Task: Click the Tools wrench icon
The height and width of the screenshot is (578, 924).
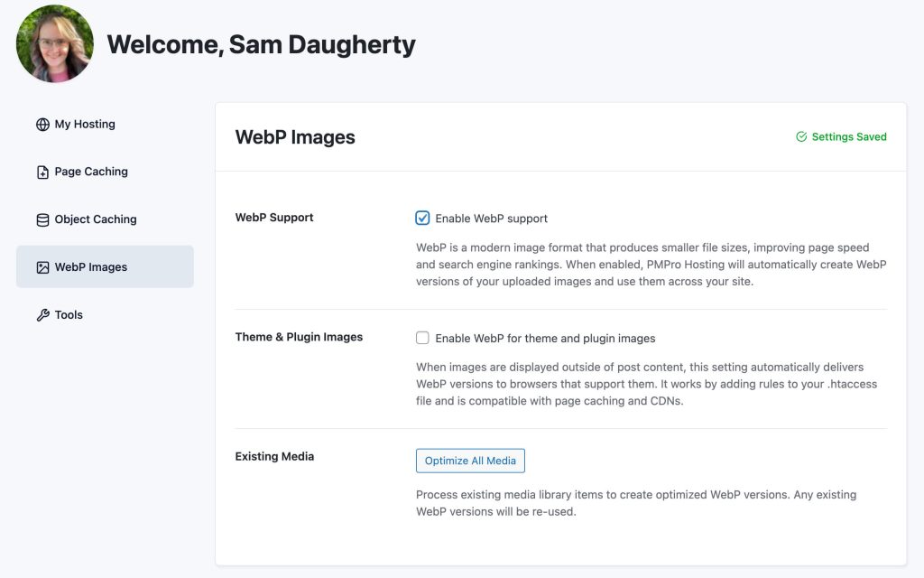Action: 42,314
